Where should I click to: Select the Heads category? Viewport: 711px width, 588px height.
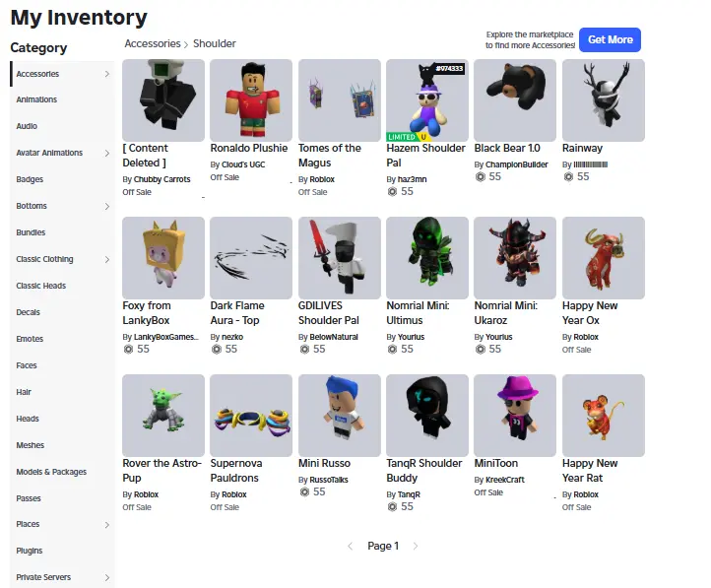coord(28,419)
